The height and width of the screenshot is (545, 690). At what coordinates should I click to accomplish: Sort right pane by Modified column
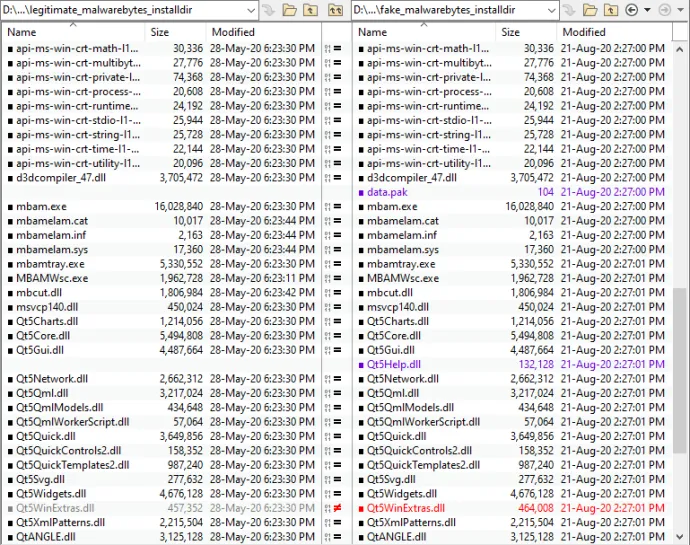pyautogui.click(x=614, y=32)
